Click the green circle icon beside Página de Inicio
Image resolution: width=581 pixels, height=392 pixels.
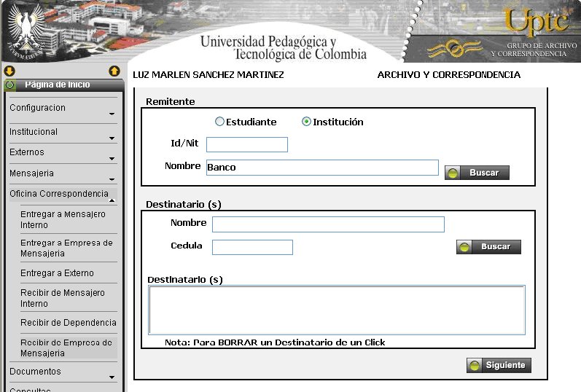[x=10, y=85]
